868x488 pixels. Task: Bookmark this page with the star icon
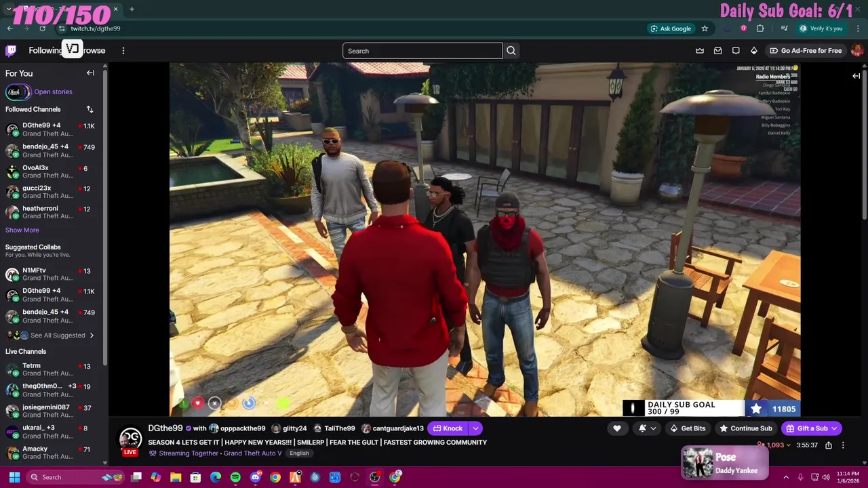(705, 28)
